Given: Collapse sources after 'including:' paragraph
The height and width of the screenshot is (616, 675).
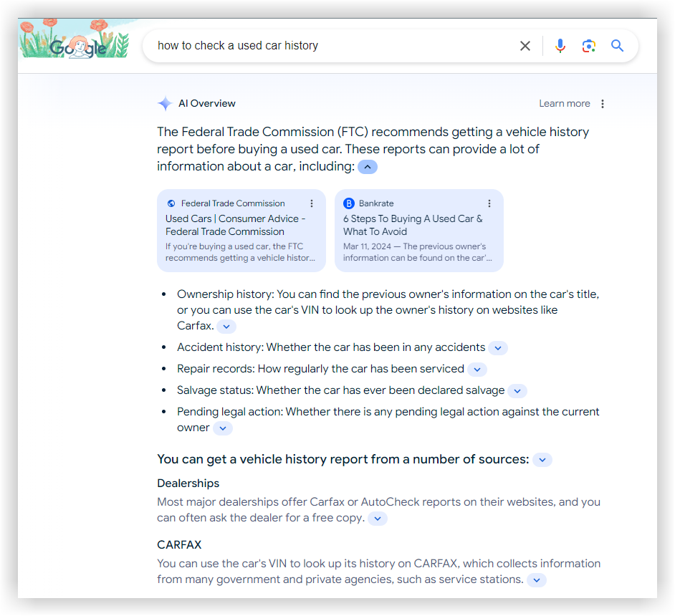Looking at the screenshot, I should pyautogui.click(x=368, y=167).
